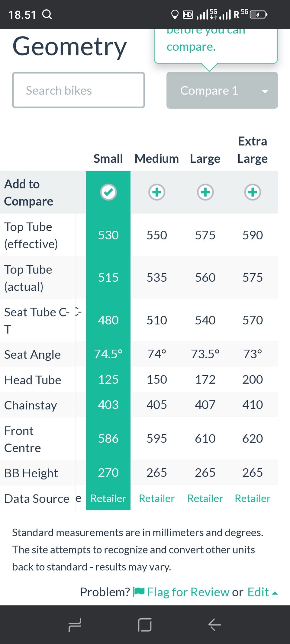Click the Edit link
290x644 pixels.
258,592
